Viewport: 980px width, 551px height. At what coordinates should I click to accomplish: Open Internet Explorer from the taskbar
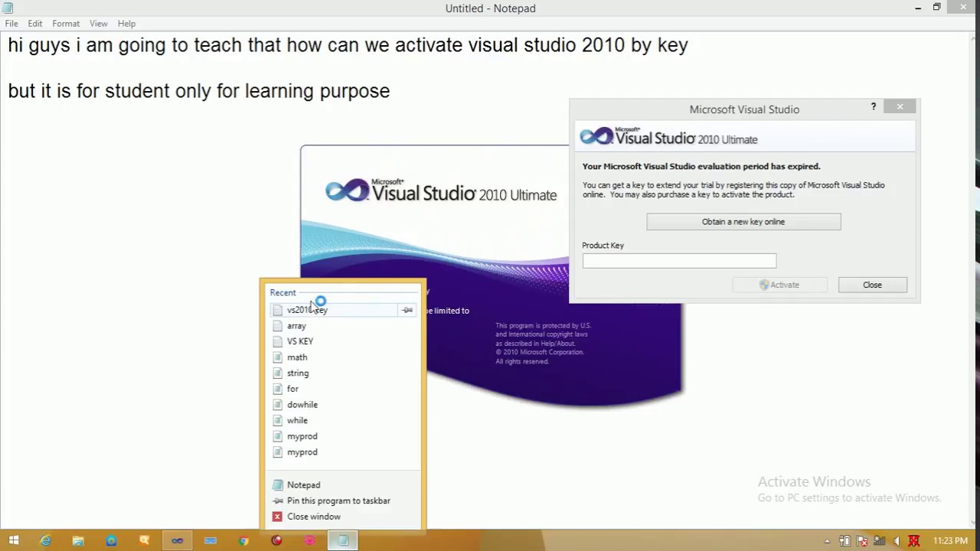(45, 541)
